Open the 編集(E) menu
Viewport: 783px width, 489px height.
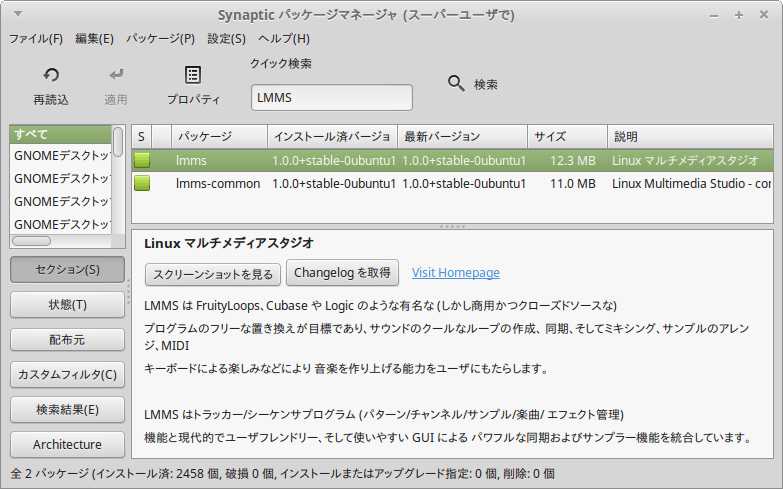pos(94,38)
